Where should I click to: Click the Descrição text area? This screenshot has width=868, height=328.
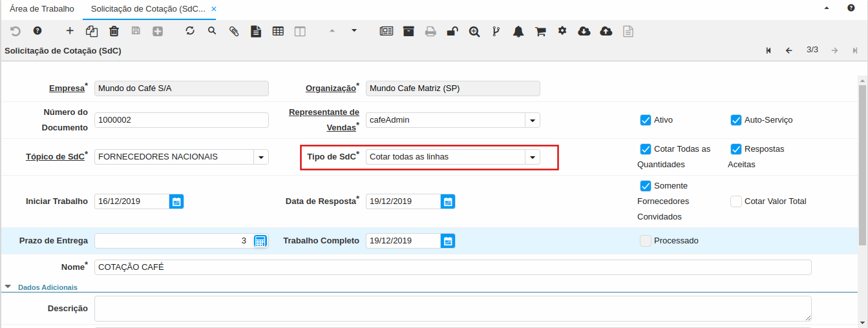pos(453,309)
